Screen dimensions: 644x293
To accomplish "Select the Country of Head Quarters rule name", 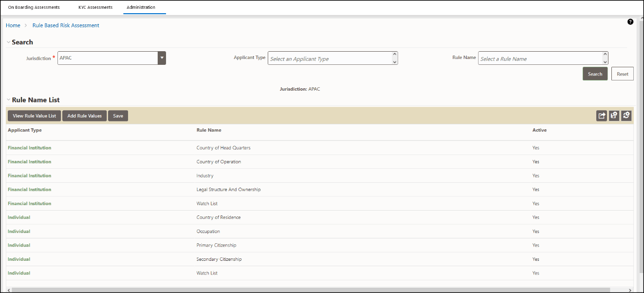I will pos(223,148).
